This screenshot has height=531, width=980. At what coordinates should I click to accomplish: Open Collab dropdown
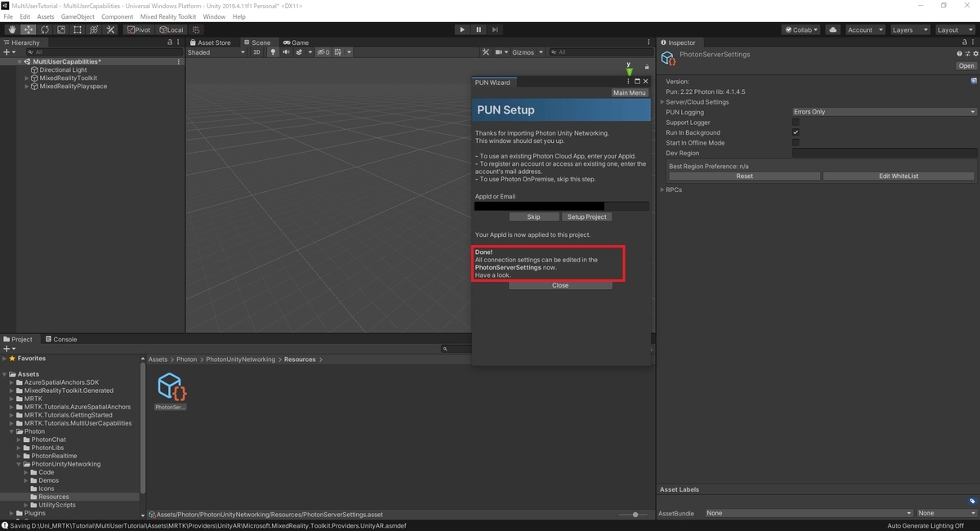(x=801, y=29)
